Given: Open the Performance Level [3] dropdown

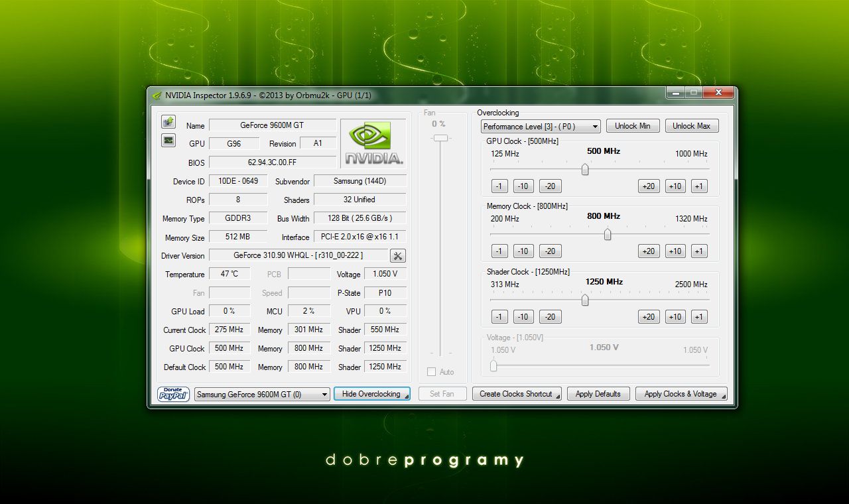Looking at the screenshot, I should click(541, 126).
